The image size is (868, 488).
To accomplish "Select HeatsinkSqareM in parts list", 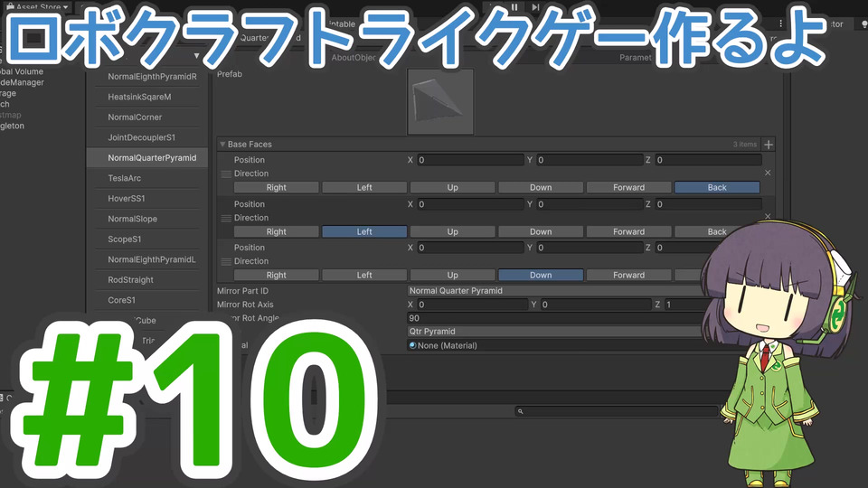I will point(139,97).
